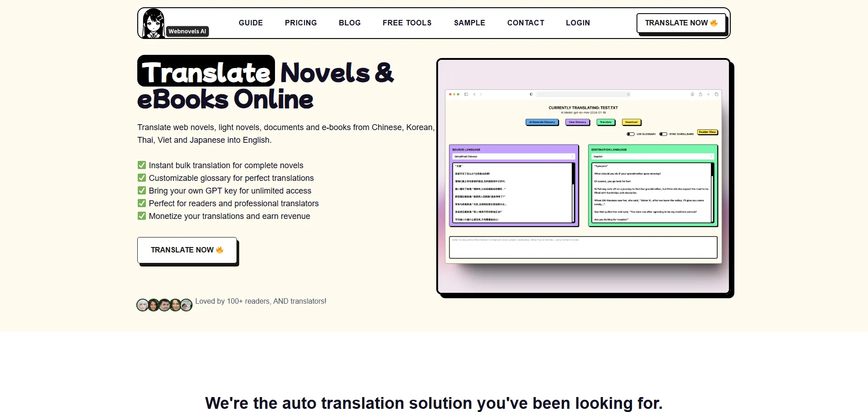
Task: Open the Simplified Chinese source language dropdown
Action: (x=513, y=156)
